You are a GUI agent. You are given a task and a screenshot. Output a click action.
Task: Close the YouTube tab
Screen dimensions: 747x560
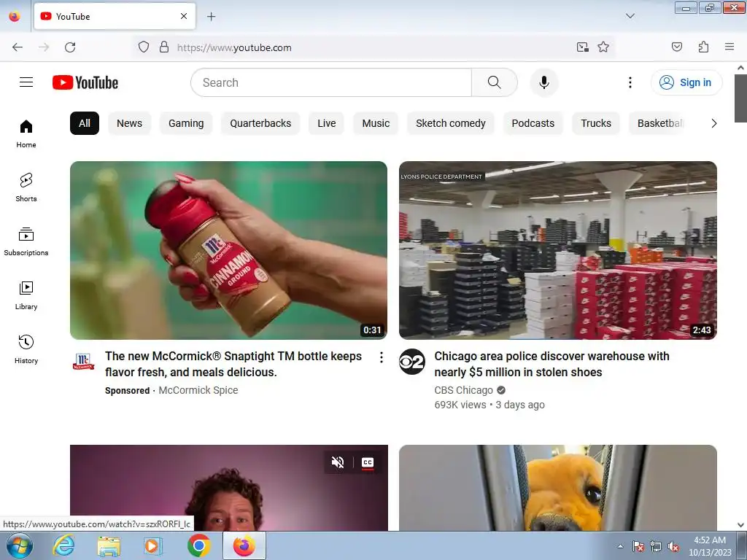point(184,16)
